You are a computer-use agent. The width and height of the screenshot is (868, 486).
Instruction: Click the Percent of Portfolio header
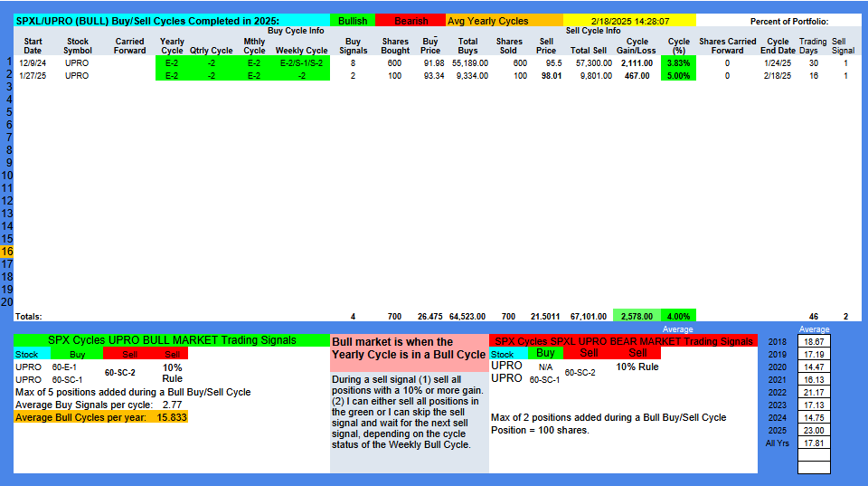[x=788, y=21]
